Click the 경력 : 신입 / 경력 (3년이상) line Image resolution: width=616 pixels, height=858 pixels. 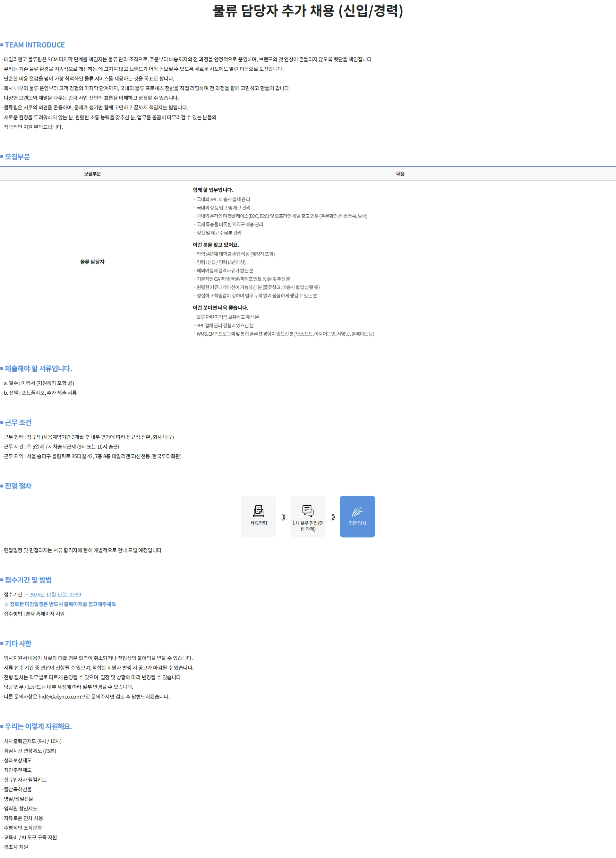221,262
